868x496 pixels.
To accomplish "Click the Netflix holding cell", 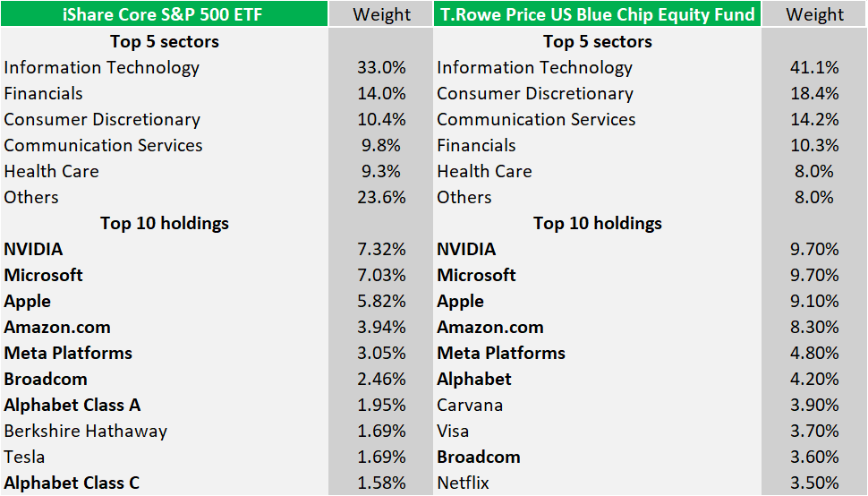I will (x=464, y=483).
